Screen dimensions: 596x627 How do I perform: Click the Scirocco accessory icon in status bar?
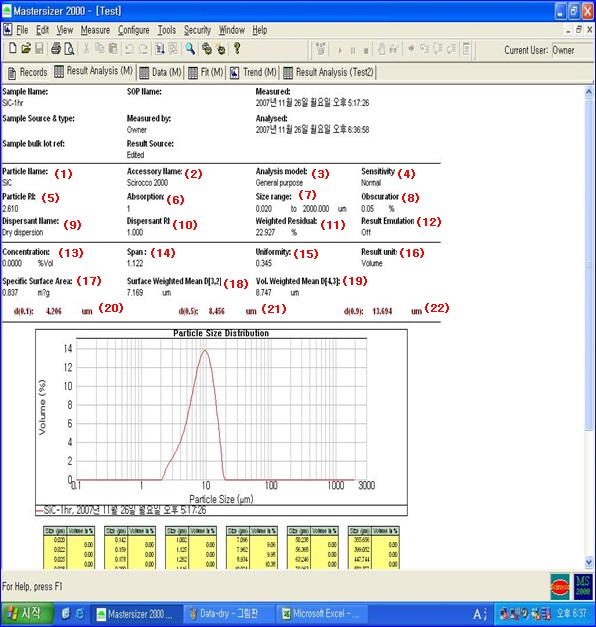[x=560, y=587]
